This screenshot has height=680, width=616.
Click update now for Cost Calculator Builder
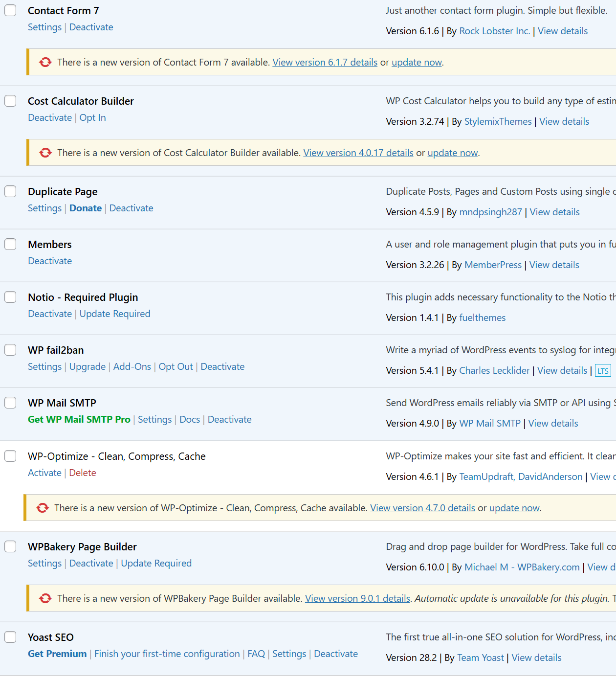tap(453, 153)
